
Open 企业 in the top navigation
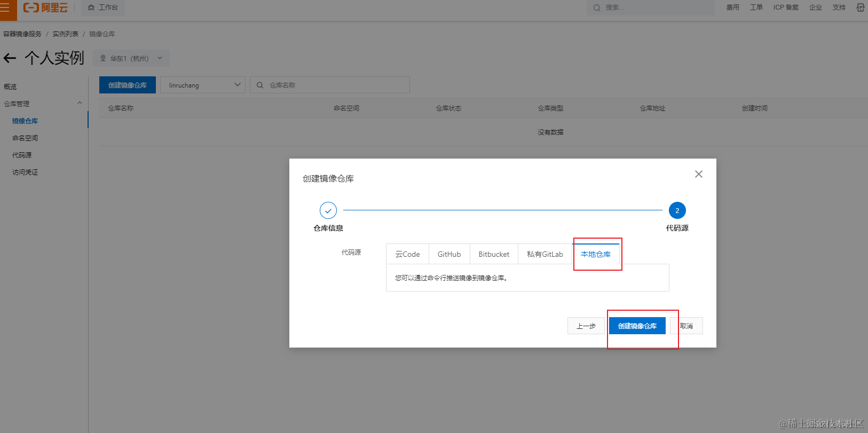point(816,7)
